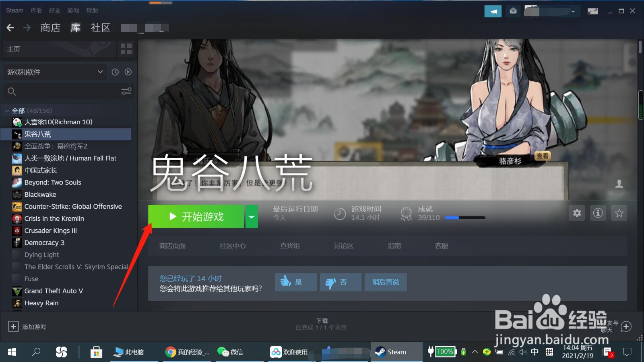Open the Help menu
Image resolution: width=644 pixels, height=362 pixels.
[x=92, y=10]
